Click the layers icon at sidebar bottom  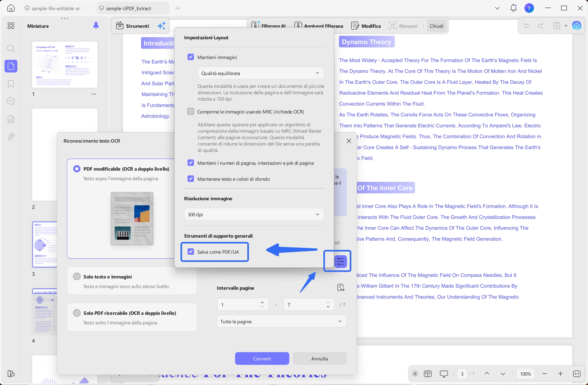click(11, 373)
